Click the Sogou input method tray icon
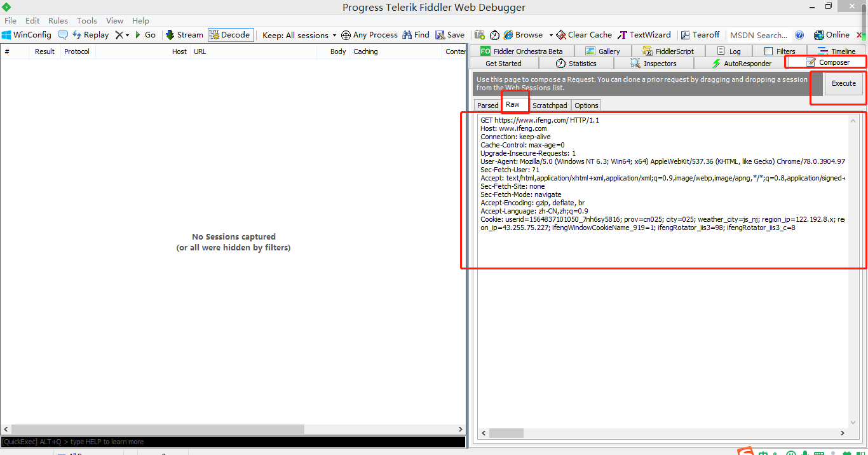 coord(745,451)
